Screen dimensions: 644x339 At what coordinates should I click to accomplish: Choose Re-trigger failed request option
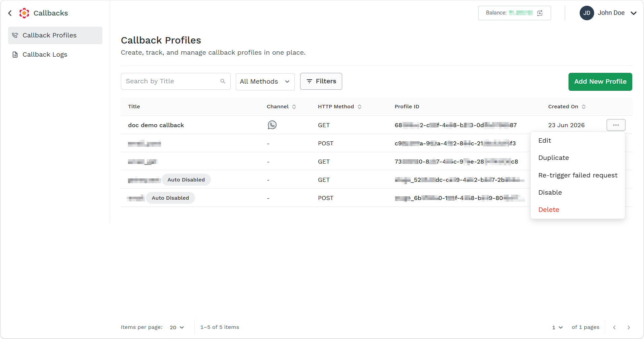click(x=578, y=175)
